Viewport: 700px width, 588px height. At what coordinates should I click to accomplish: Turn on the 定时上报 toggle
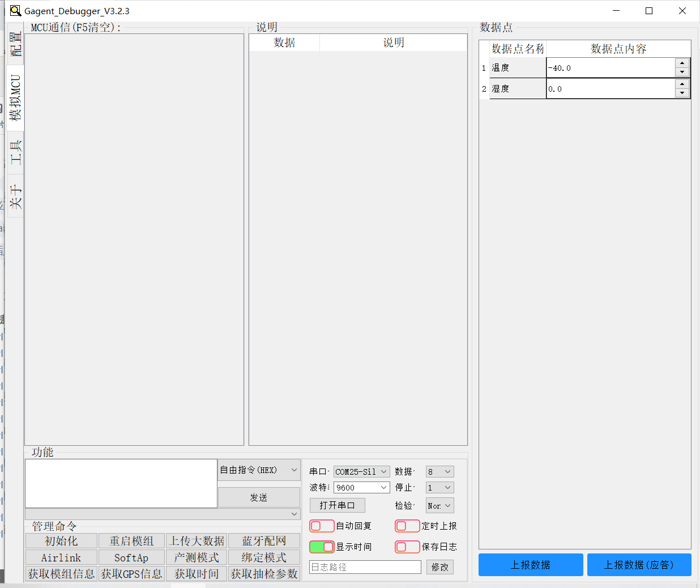tap(407, 526)
